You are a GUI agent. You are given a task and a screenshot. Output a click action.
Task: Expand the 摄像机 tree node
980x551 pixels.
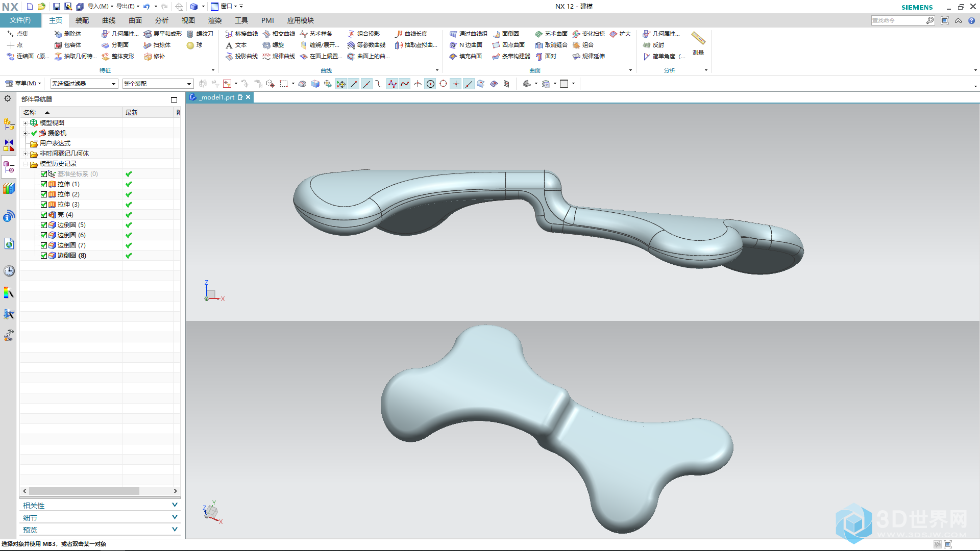pos(25,133)
